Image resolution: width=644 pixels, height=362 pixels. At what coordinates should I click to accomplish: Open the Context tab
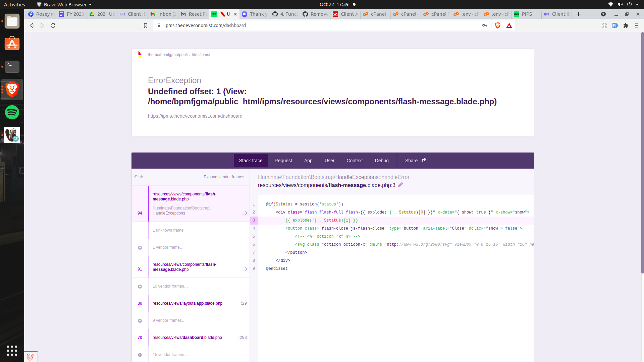[355, 161]
